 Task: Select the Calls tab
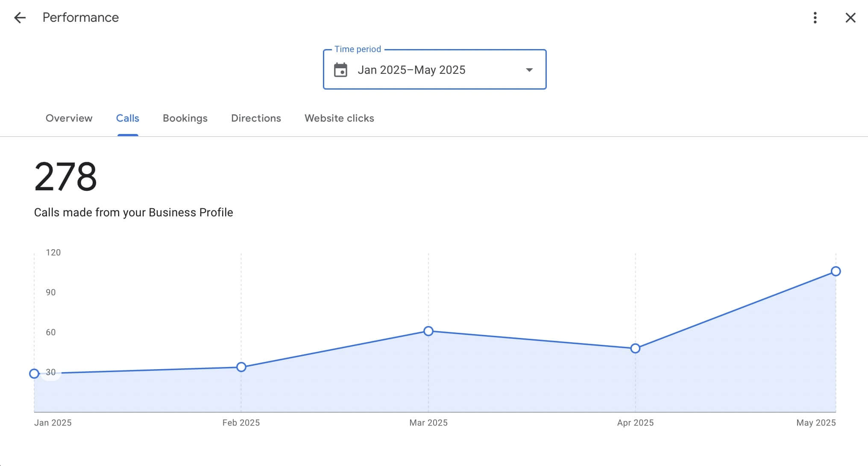(127, 118)
